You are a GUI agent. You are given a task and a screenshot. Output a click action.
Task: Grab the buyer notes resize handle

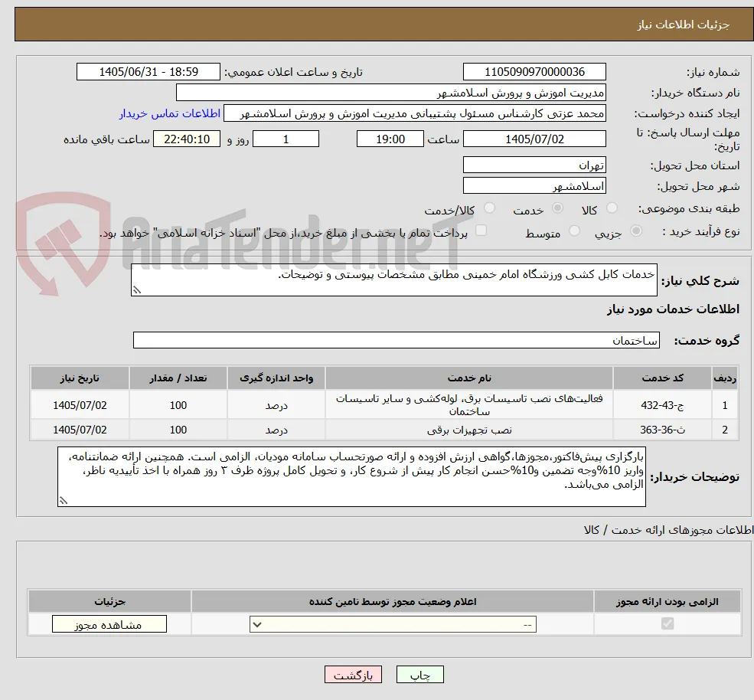click(x=63, y=501)
